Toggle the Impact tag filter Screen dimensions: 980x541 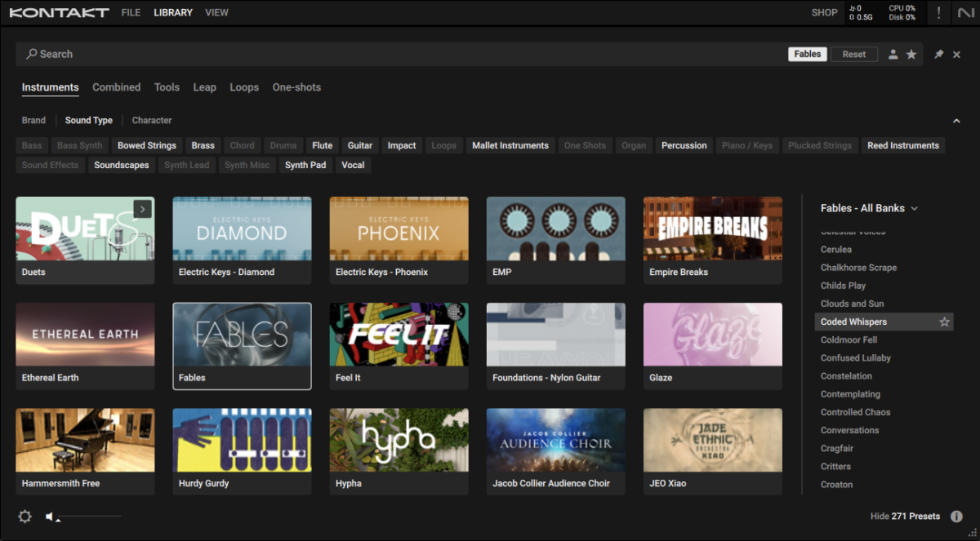point(402,145)
